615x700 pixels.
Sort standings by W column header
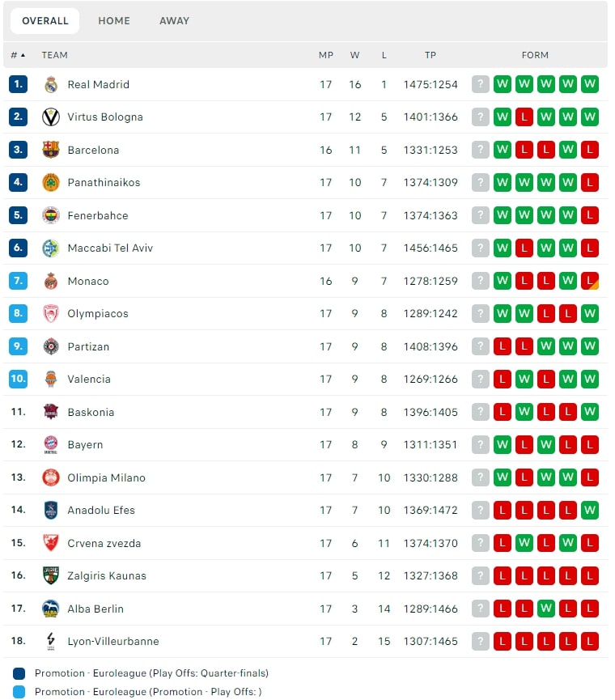[x=354, y=55]
